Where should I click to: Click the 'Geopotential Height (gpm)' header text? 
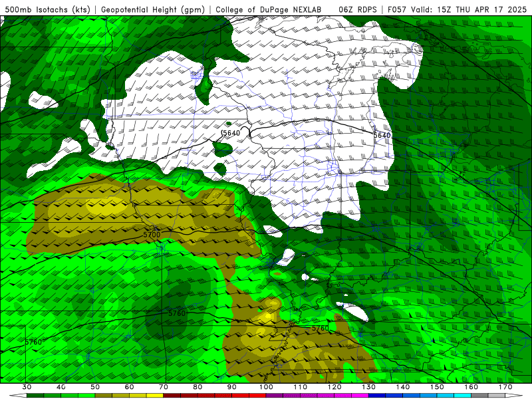click(x=153, y=9)
